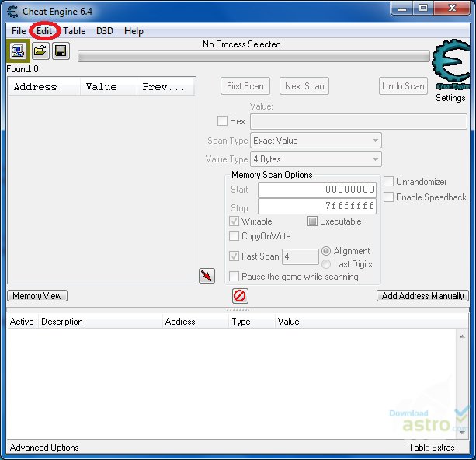Click the Active column header
This screenshot has width=476, height=460.
[22, 322]
